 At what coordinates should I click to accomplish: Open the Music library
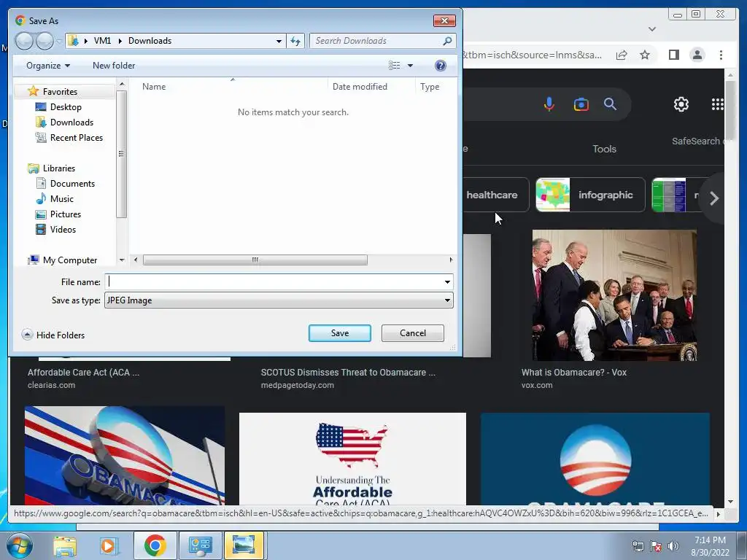click(61, 198)
